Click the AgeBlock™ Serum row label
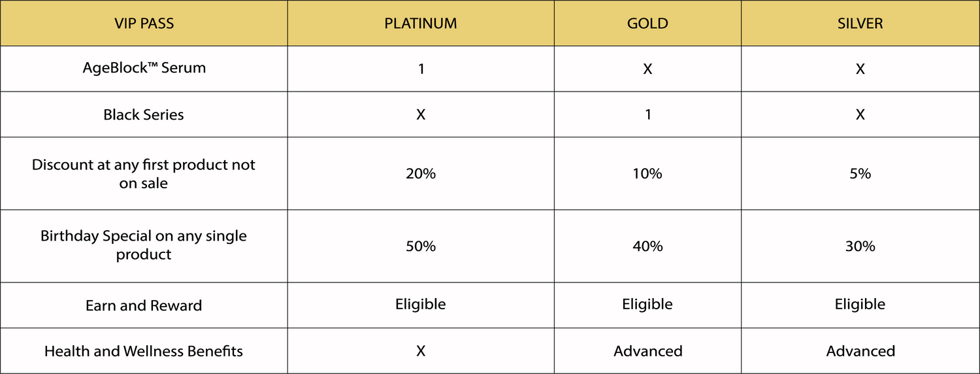Image resolution: width=980 pixels, height=374 pixels. 144,68
